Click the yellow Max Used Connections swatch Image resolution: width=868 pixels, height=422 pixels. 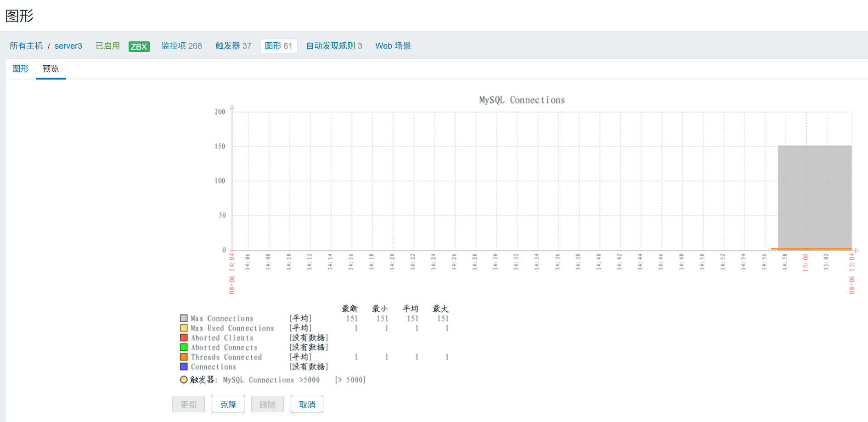(x=184, y=328)
